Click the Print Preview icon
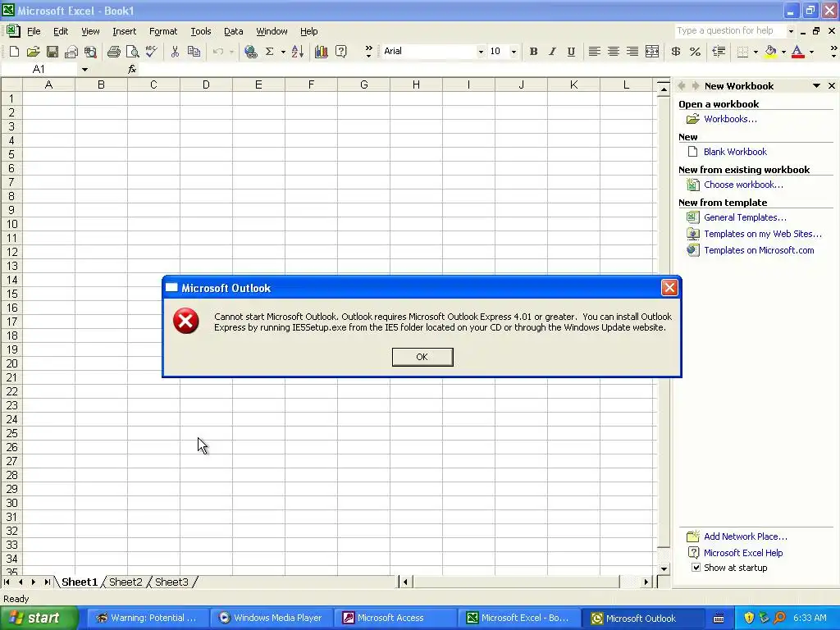This screenshot has width=840, height=630. pos(132,52)
